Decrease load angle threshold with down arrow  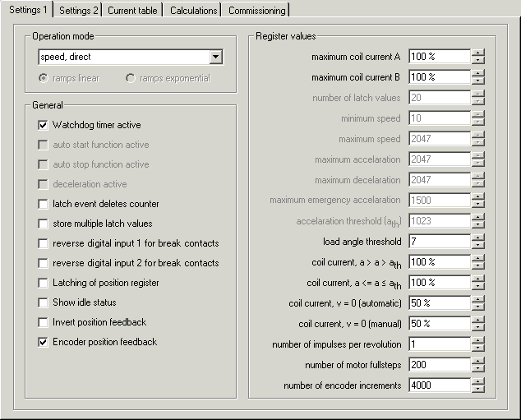coord(478,245)
